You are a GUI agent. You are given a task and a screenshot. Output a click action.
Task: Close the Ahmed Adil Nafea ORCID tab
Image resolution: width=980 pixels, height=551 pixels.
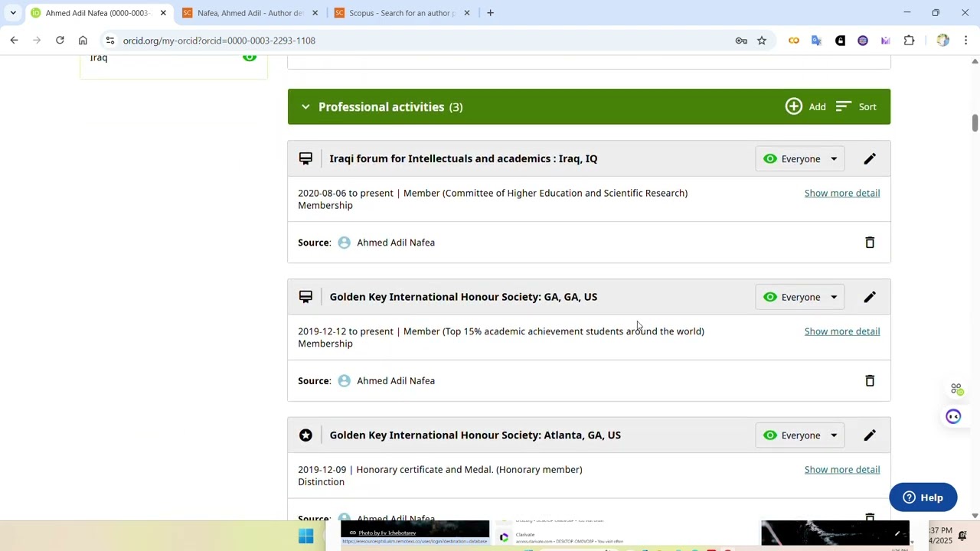point(163,13)
